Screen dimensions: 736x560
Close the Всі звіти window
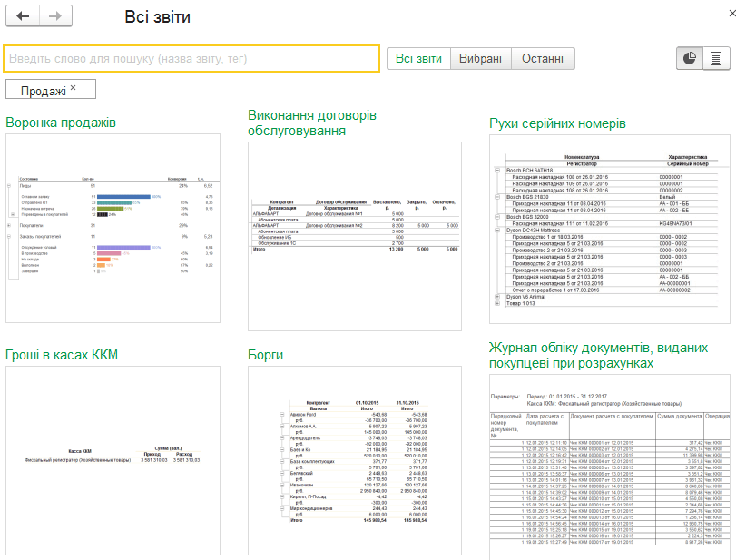click(x=731, y=14)
